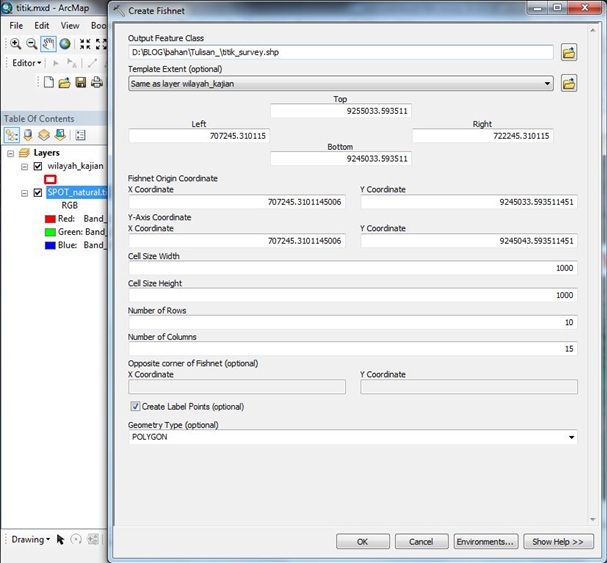The image size is (607, 563).
Task: Select the SPOT_natural layer name
Action: 77,192
